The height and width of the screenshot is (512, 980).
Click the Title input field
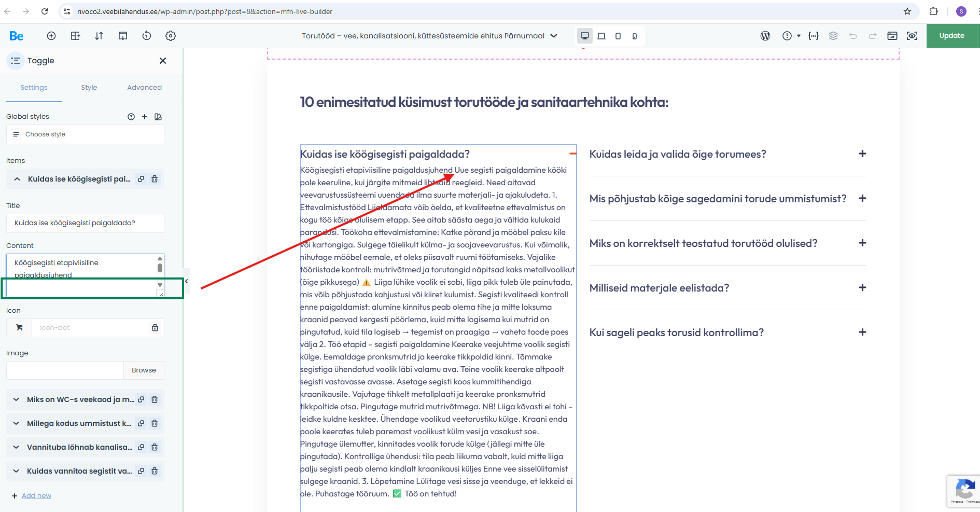85,223
